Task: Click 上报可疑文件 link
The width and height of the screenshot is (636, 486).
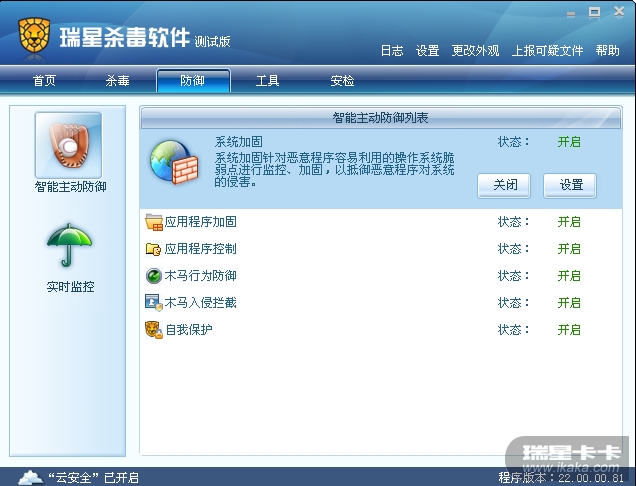Action: pos(547,51)
